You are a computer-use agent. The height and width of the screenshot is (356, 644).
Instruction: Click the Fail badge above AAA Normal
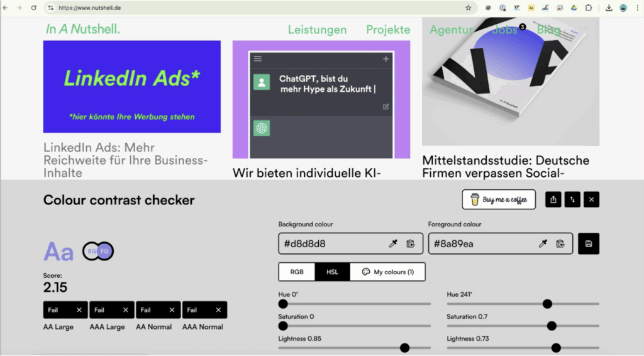click(x=204, y=310)
